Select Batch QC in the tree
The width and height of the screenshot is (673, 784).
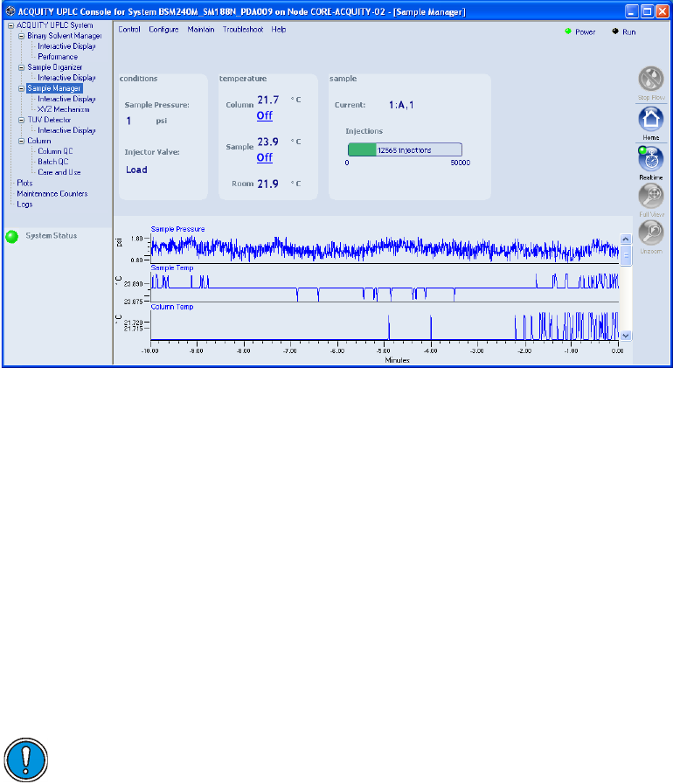tap(53, 162)
